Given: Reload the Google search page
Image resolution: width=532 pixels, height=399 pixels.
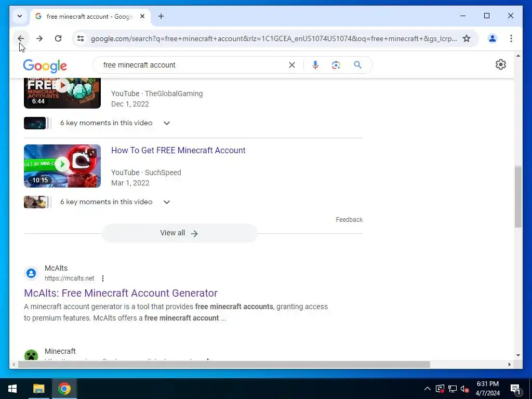Looking at the screenshot, I should coord(58,38).
